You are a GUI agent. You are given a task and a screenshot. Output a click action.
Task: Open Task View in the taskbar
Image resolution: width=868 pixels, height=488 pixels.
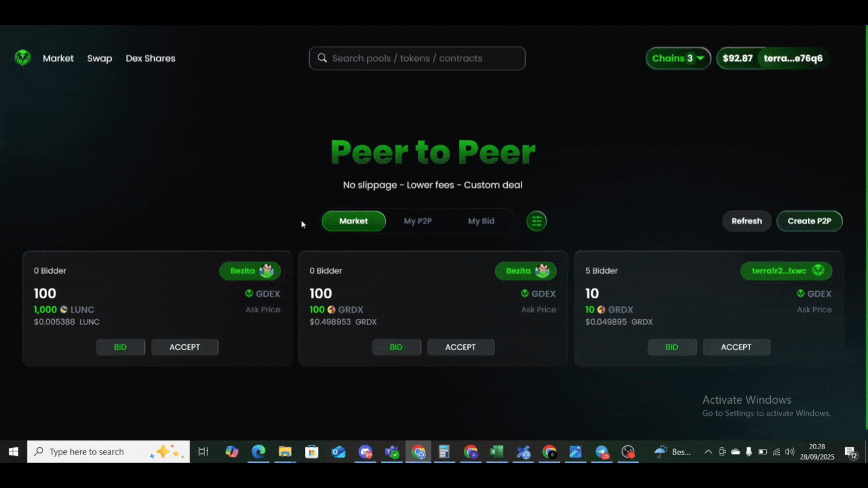[203, 452]
